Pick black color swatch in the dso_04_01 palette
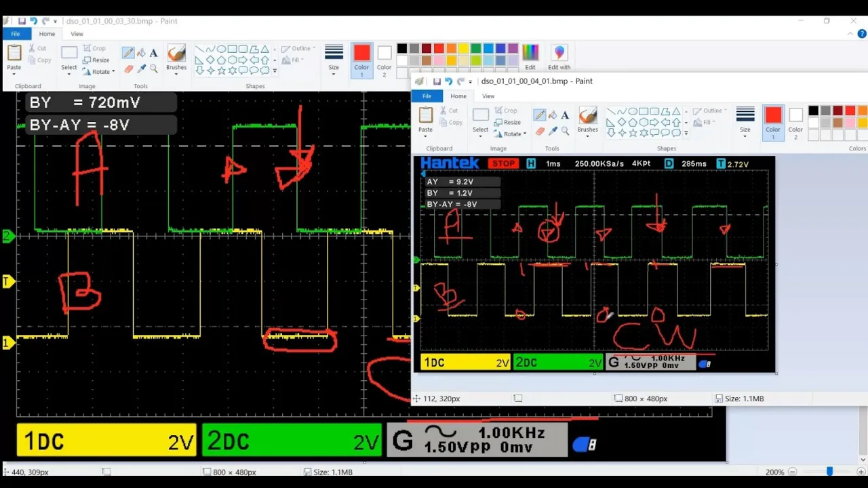This screenshot has width=868, height=488. coord(813,111)
